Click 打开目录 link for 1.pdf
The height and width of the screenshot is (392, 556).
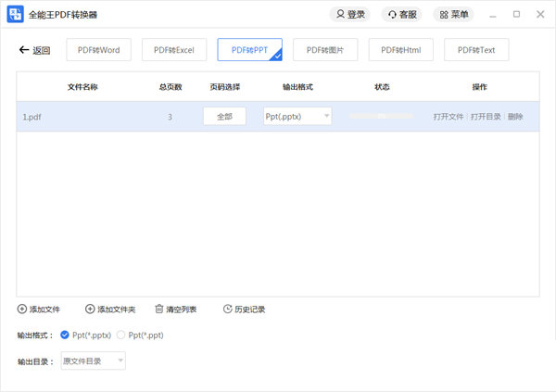(x=486, y=117)
